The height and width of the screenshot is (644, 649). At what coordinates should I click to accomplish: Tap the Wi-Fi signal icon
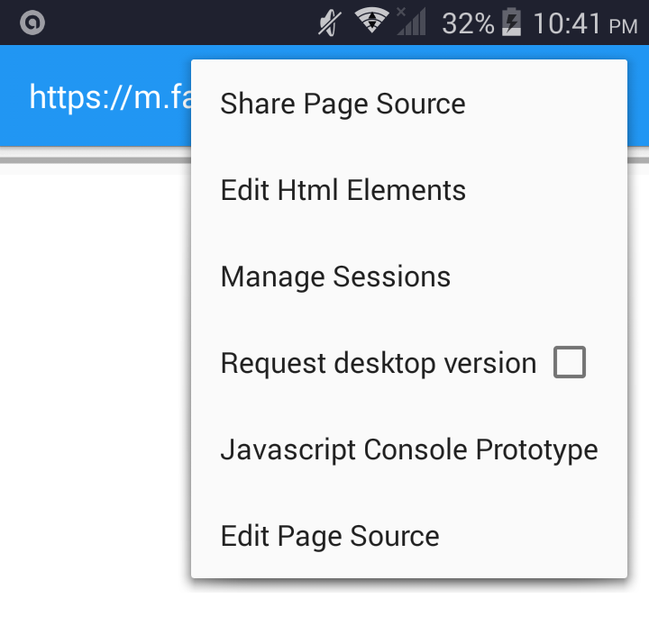pyautogui.click(x=371, y=22)
